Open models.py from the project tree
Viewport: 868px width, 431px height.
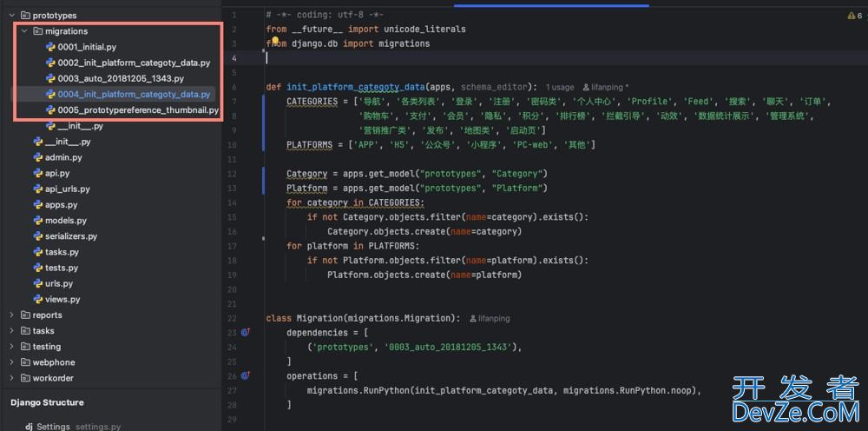65,221
